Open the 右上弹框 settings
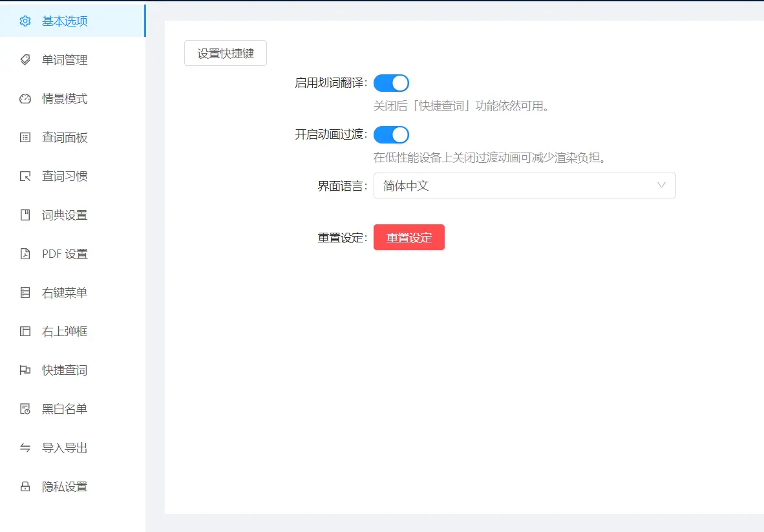This screenshot has width=764, height=532. [x=72, y=331]
